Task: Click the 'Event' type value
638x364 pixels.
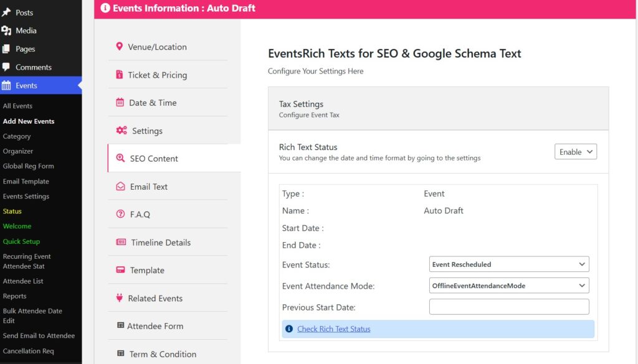Action: click(x=434, y=194)
